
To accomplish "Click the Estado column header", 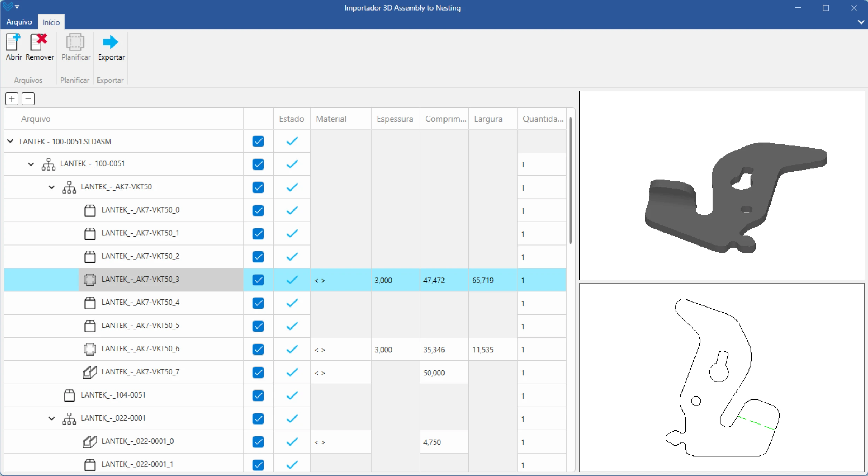I will (291, 119).
